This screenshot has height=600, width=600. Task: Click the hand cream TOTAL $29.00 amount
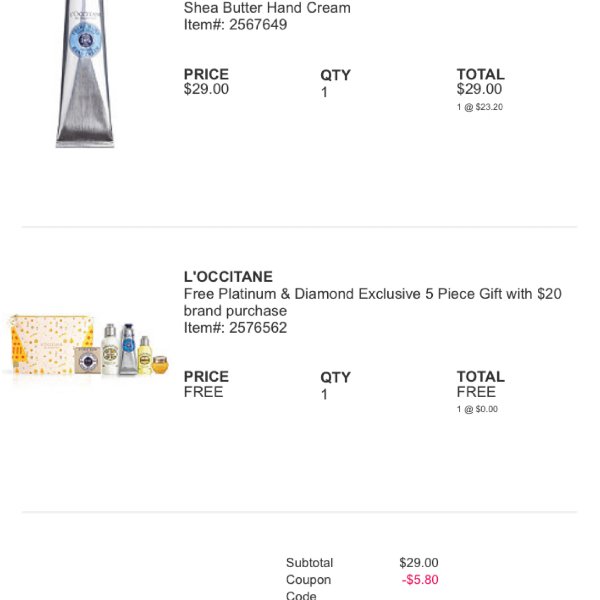pos(479,89)
